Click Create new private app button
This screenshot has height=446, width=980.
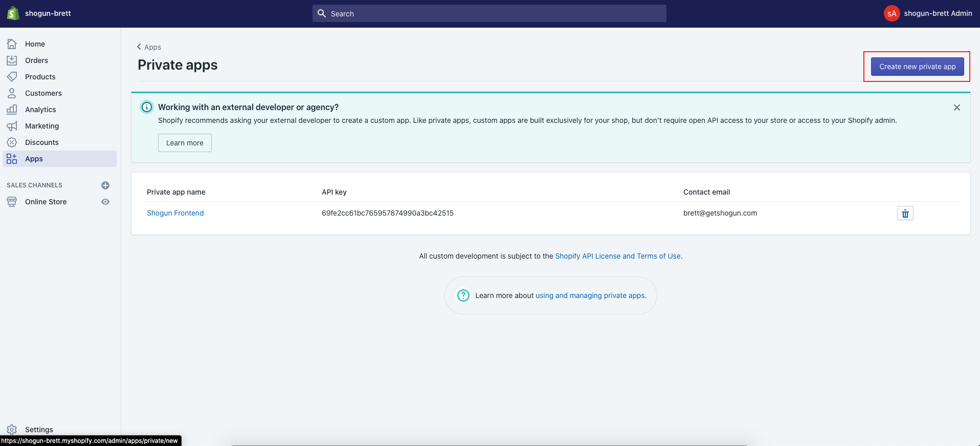tap(918, 67)
